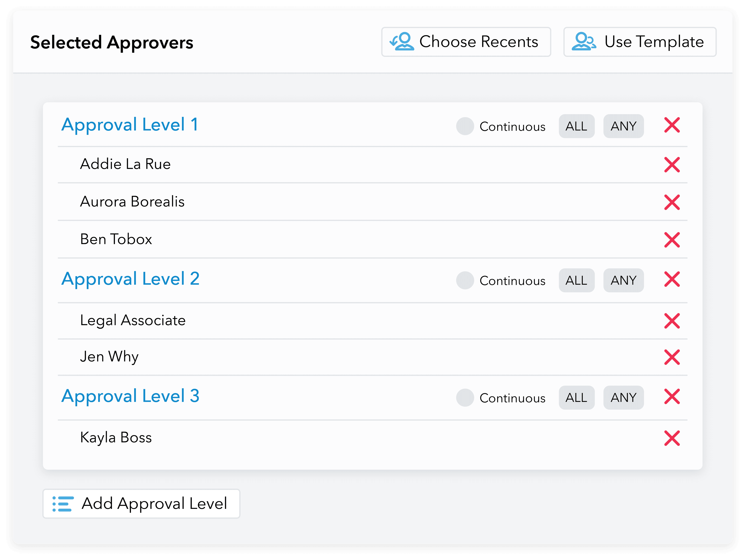The width and height of the screenshot is (746, 560).
Task: Select ALL for Approval Level 1
Action: point(576,126)
